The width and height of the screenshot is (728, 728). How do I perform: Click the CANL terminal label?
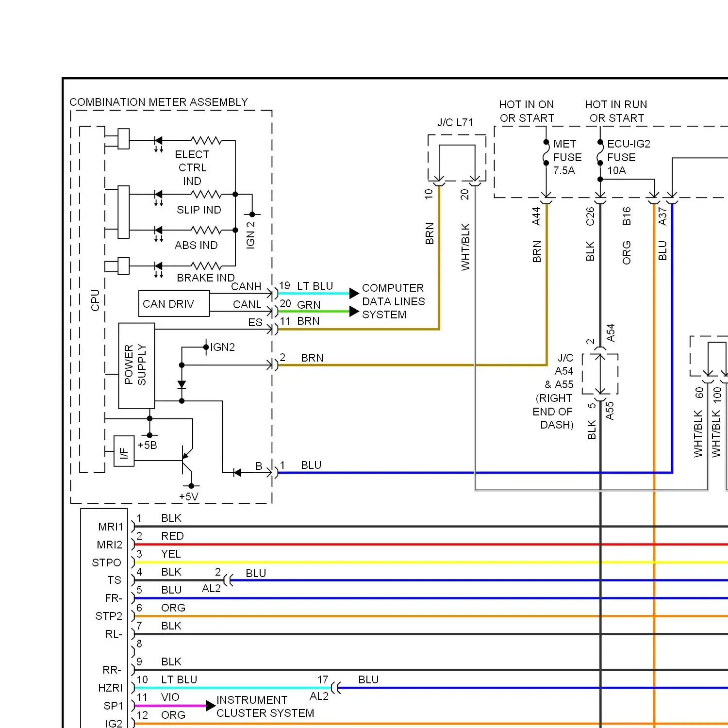pyautogui.click(x=247, y=304)
